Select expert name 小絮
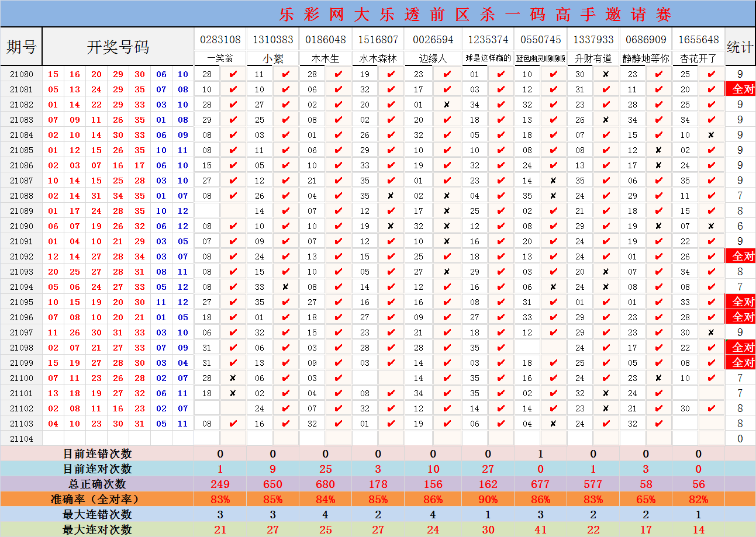The height and width of the screenshot is (537, 756). click(x=272, y=58)
